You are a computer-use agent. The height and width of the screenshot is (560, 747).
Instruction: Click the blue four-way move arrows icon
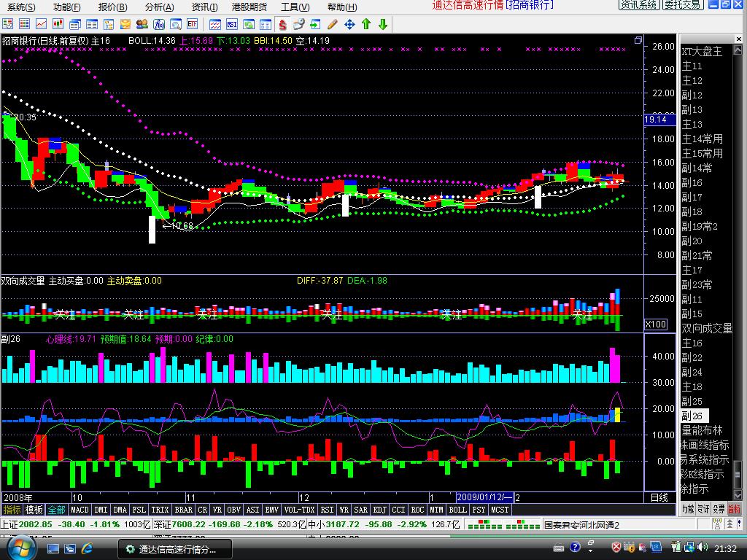349,24
